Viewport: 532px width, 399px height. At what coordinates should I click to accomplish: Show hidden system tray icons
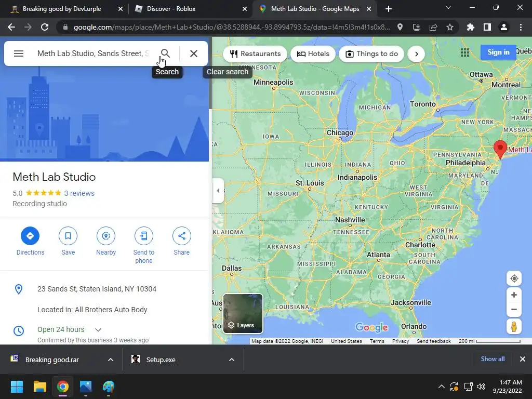click(442, 387)
